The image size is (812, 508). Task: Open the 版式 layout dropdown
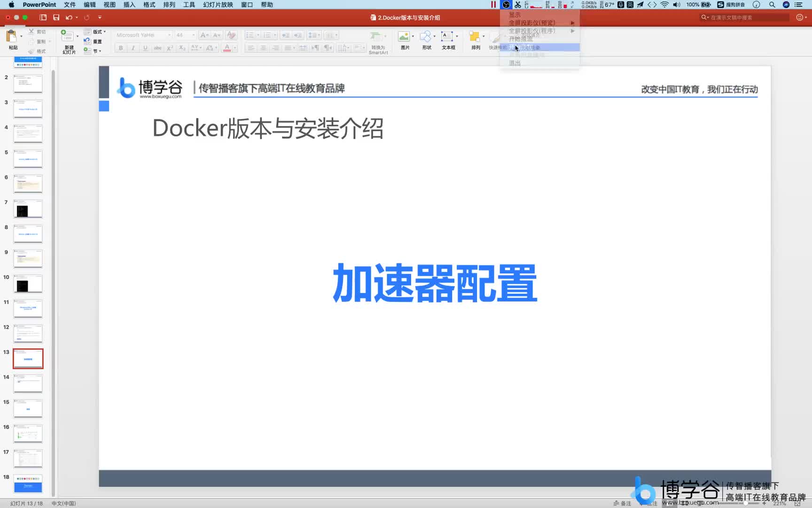click(94, 32)
